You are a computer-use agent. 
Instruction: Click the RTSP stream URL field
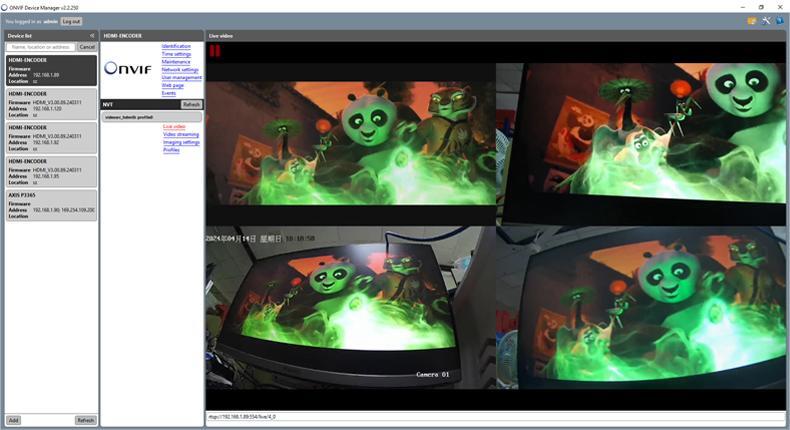coord(496,417)
